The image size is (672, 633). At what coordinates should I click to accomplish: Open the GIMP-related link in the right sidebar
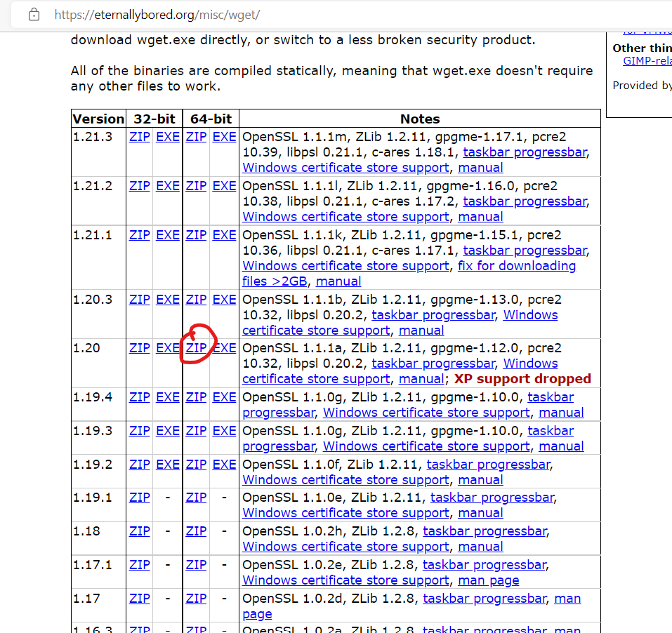[x=647, y=60]
